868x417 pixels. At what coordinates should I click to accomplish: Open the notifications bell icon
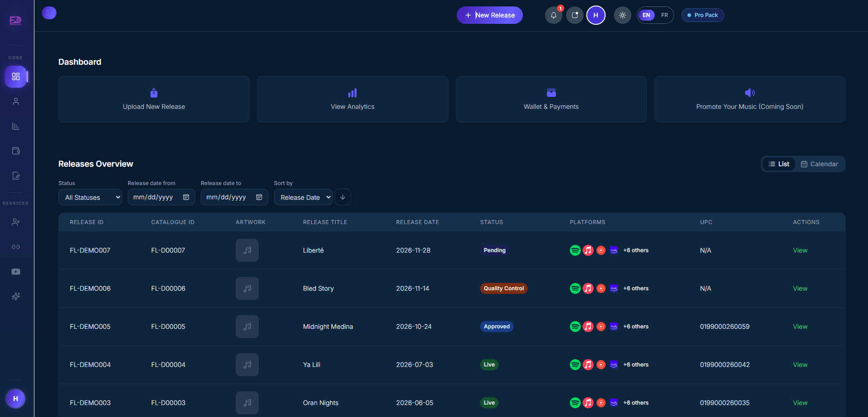click(x=554, y=15)
